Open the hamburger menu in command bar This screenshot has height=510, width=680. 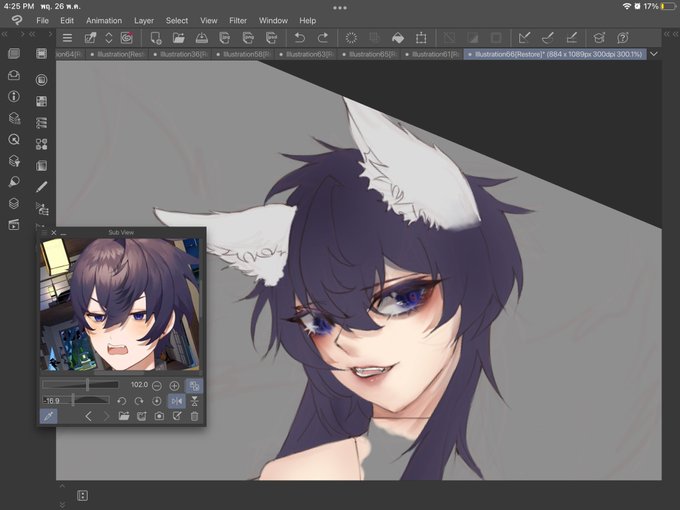pos(67,38)
